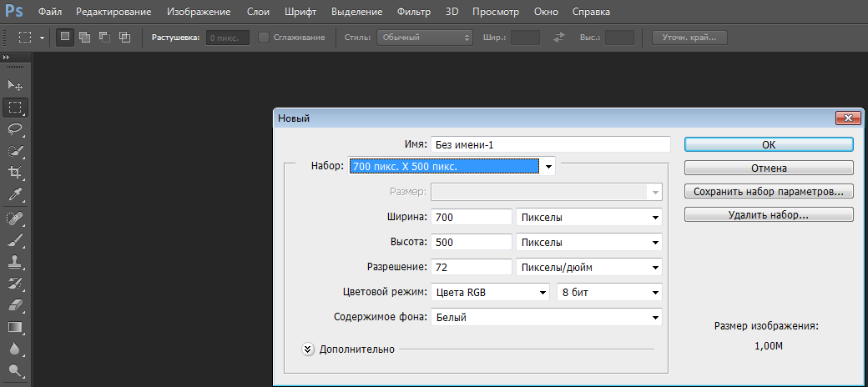
Task: Open the Набор preset dropdown
Action: click(452, 166)
